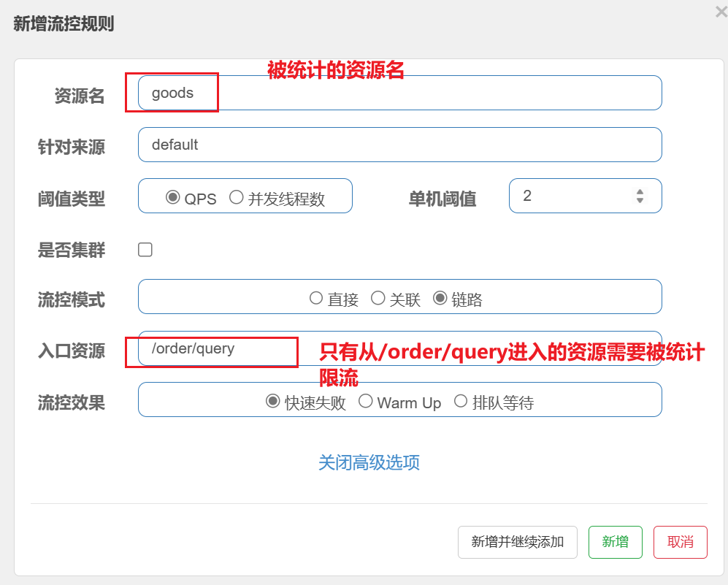Screen dimensions: 728x585
Task: Click the 针对来源 label text
Action: (x=72, y=148)
